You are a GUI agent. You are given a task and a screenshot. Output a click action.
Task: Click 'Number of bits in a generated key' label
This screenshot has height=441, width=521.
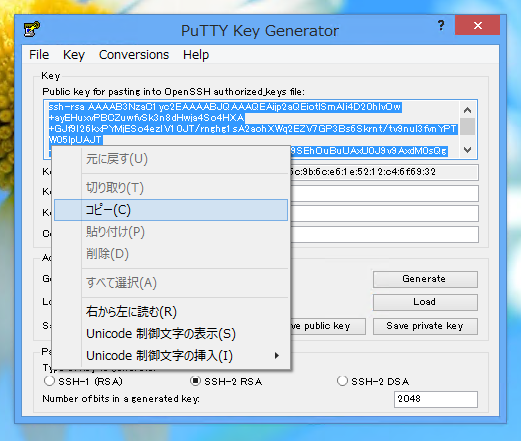coord(121,399)
